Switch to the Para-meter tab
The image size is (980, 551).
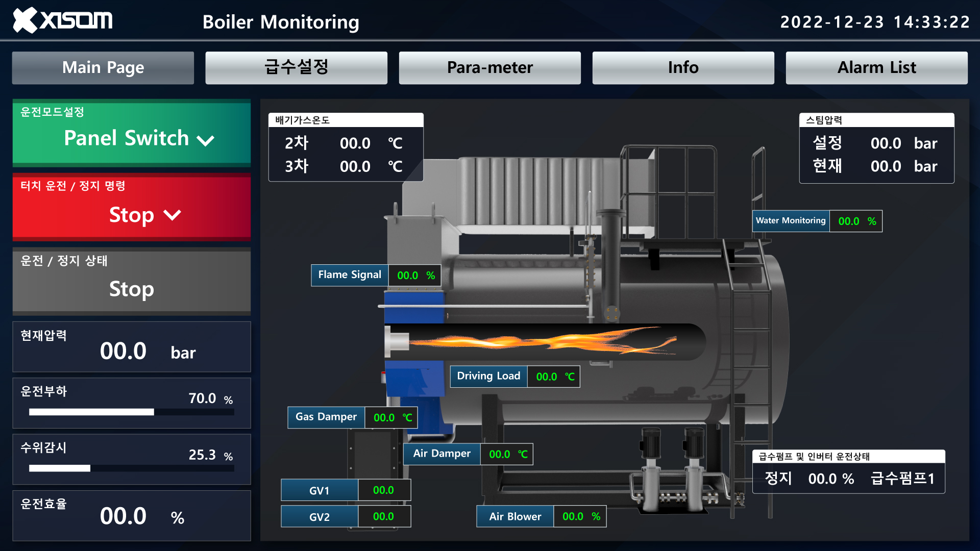489,67
